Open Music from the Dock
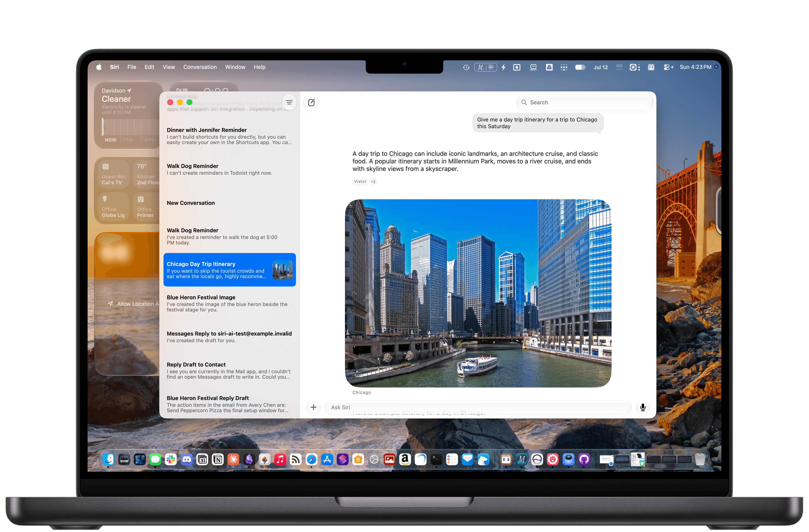809x532 pixels. [x=280, y=460]
